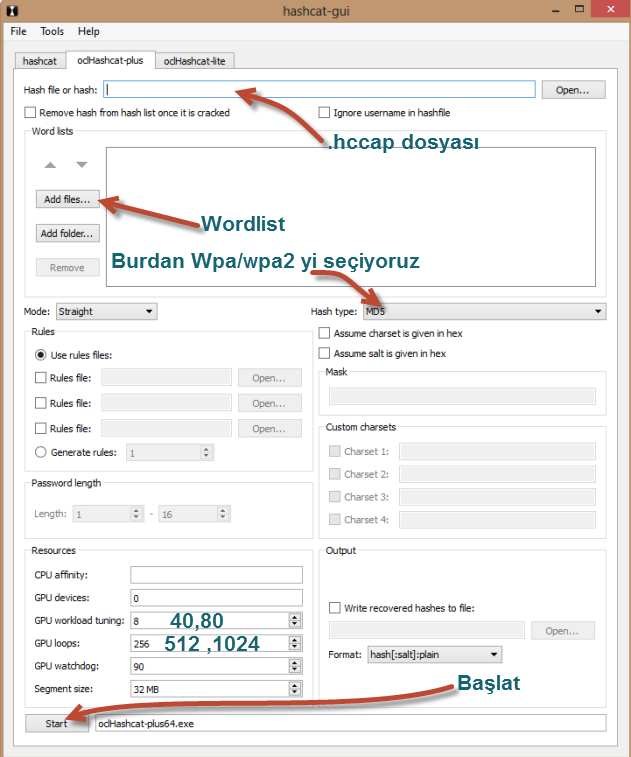Click Open button next to hash file field
The height and width of the screenshot is (757, 631).
pos(573,90)
